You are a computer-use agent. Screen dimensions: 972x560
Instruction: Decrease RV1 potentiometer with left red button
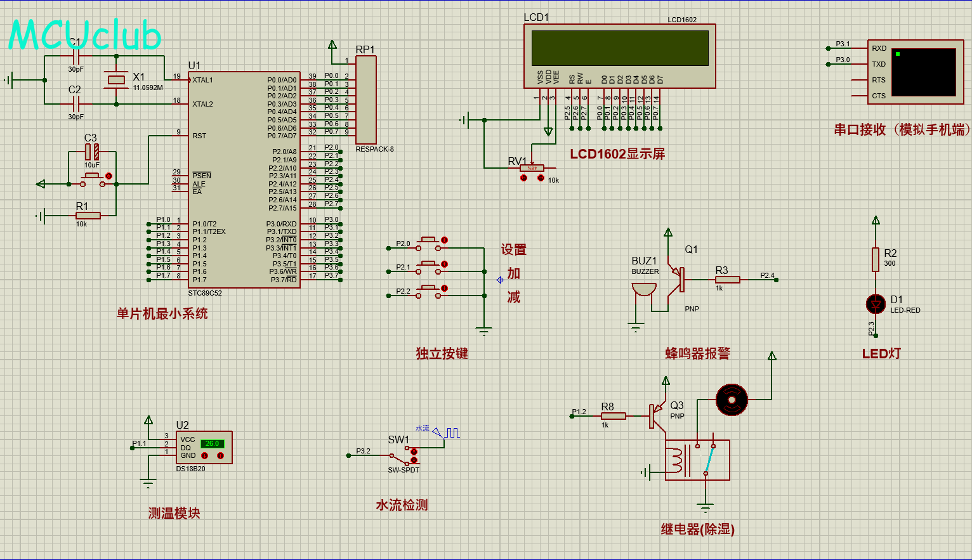coord(523,178)
